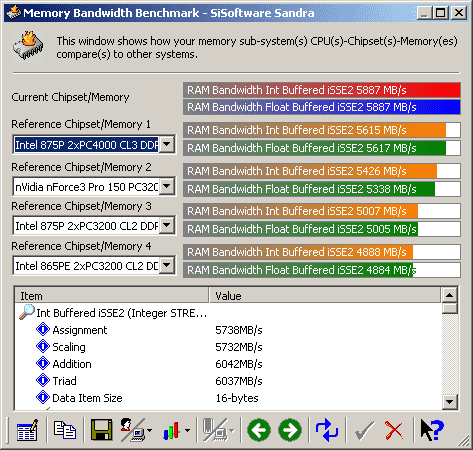
Task: Open the Reference Chipset/Memory 2 dropdown
Action: tap(167, 186)
